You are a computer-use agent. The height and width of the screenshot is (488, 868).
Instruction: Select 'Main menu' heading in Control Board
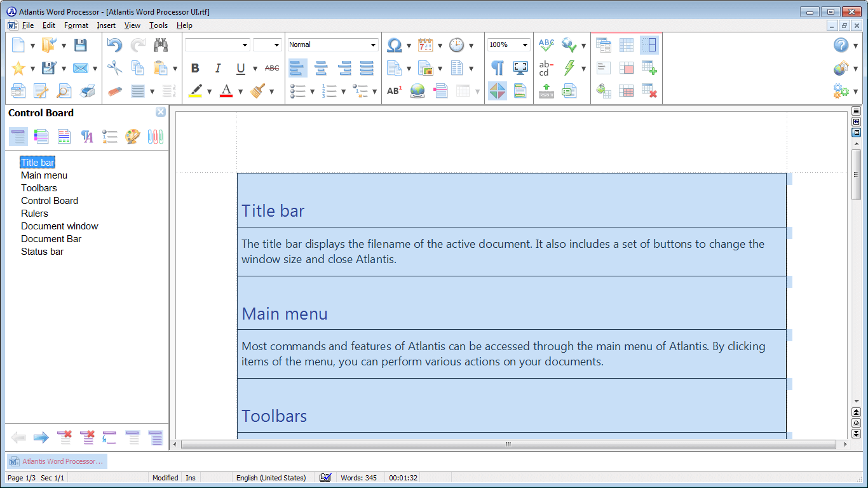pos(44,175)
